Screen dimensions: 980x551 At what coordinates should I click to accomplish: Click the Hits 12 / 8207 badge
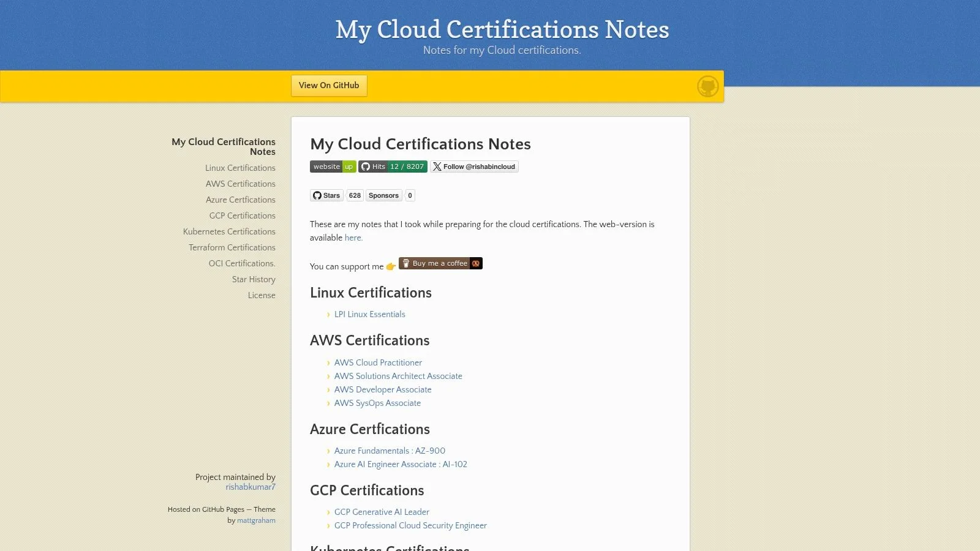(x=393, y=167)
